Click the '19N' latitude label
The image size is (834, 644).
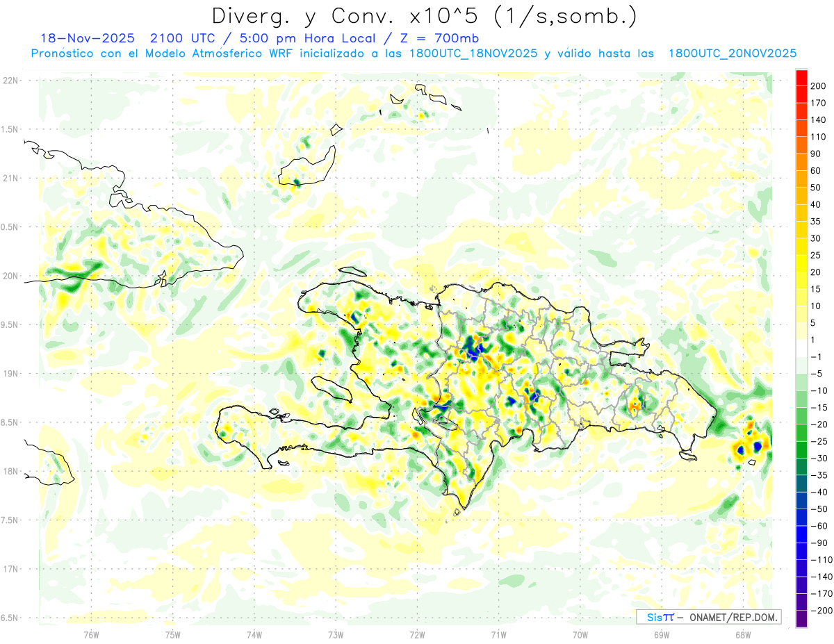(x=10, y=373)
